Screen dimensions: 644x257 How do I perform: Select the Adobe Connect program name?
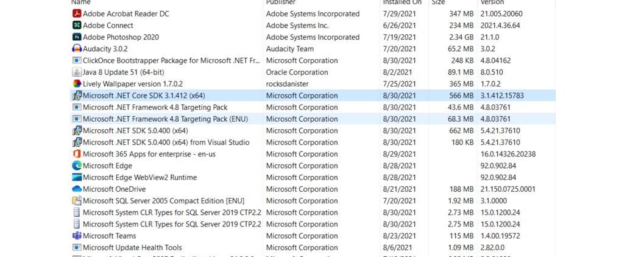click(108, 26)
